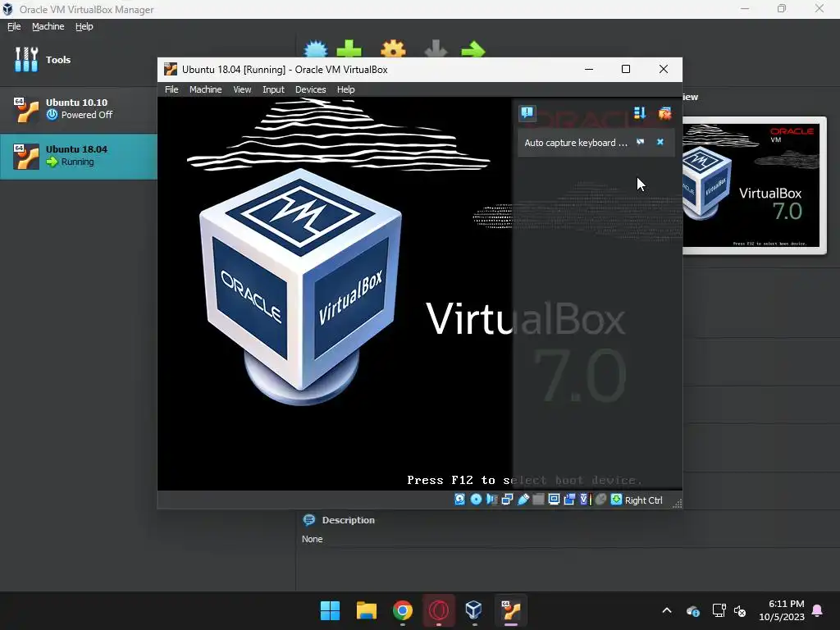Toggle the notification center exclamation bubble icon
This screenshot has width=840, height=630.
pyautogui.click(x=527, y=113)
